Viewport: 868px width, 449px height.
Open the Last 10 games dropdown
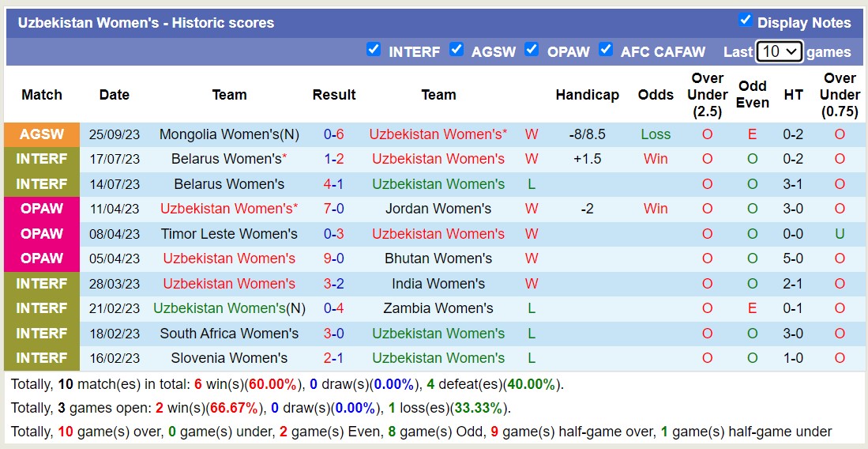(779, 51)
